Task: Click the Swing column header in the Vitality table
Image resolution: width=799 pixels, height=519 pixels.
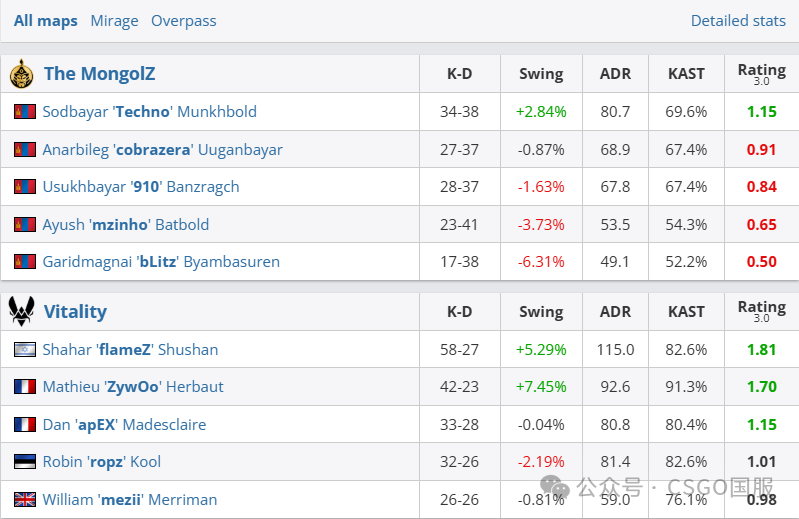Action: click(x=541, y=312)
